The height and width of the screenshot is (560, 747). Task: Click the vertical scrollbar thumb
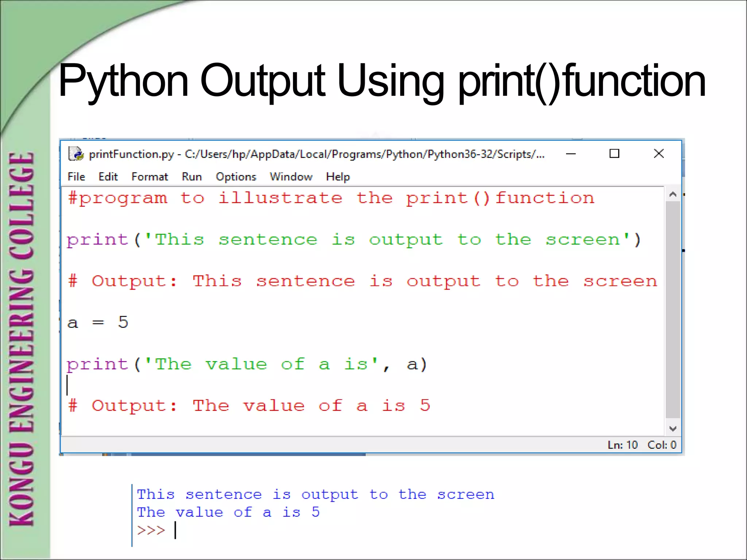673,310
